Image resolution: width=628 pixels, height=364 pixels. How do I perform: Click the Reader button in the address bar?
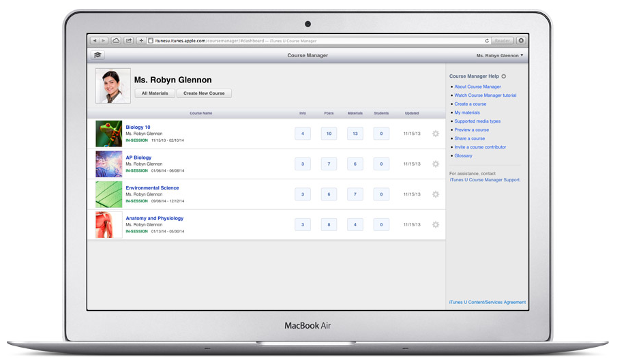502,41
